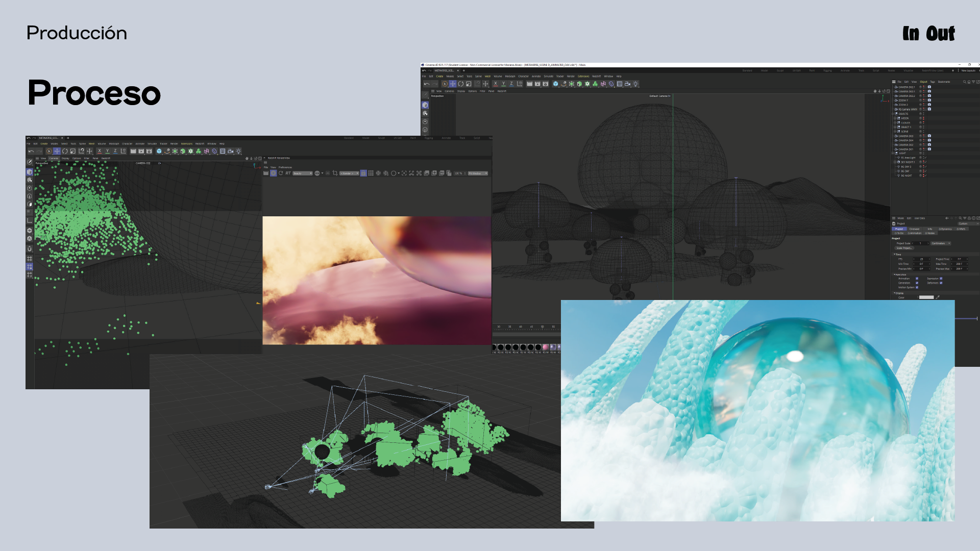
Task: Uncheck the Animation checkbox
Action: tap(917, 279)
